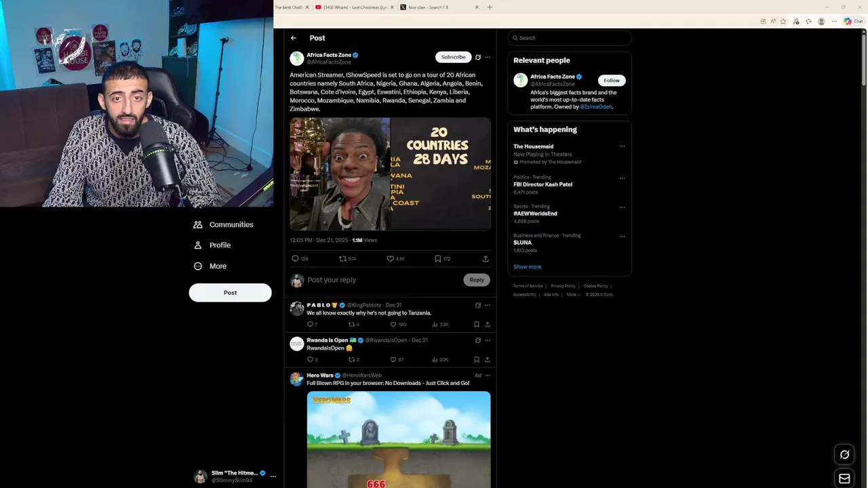Click Show more under What's happening
Viewport: 868px width, 488px height.
pyautogui.click(x=527, y=267)
